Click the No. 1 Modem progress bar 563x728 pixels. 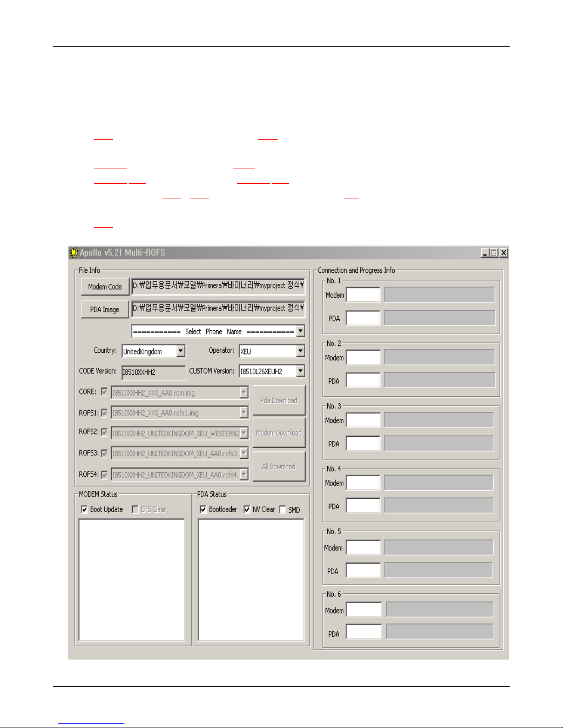pyautogui.click(x=439, y=294)
